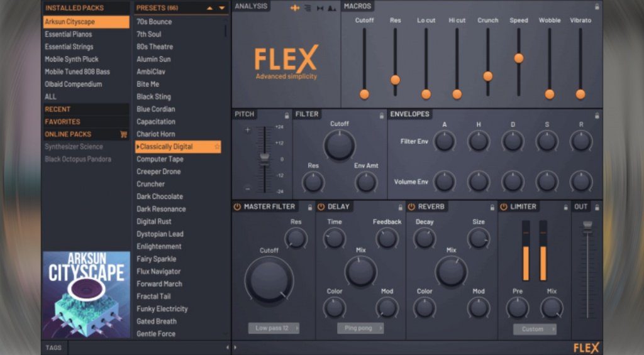Click the Speed macro slider handle
This screenshot has height=355, width=644.
coord(519,58)
